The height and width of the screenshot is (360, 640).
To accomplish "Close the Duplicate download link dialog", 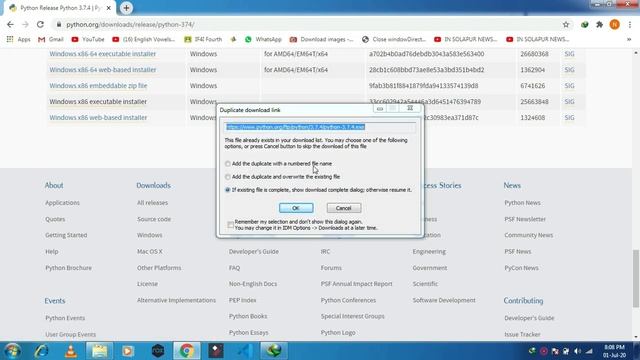I will [x=410, y=108].
